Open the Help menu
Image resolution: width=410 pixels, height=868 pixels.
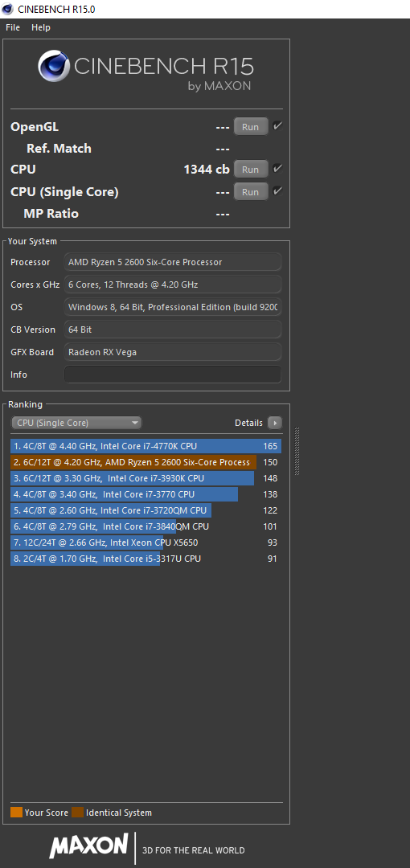tap(41, 27)
